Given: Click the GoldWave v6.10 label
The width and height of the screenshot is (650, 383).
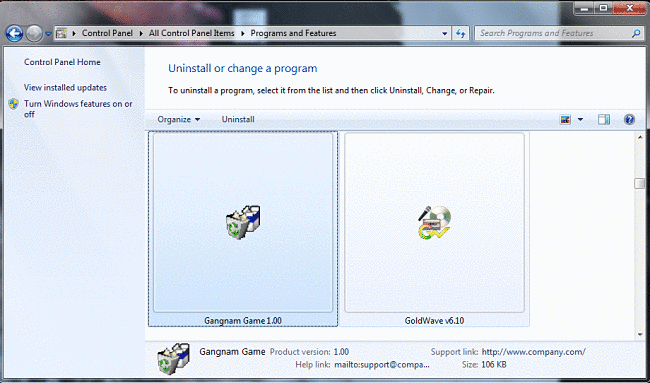Looking at the screenshot, I should click(x=434, y=321).
